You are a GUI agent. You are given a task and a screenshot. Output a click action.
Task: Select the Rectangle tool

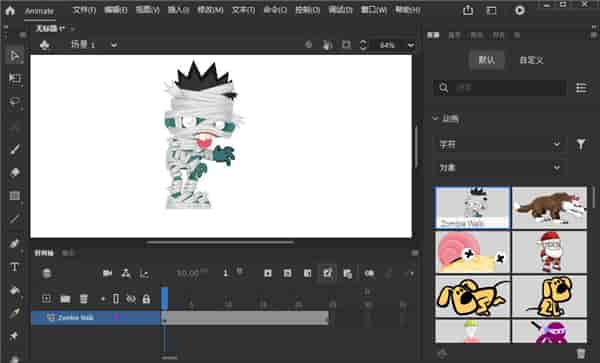pos(15,196)
